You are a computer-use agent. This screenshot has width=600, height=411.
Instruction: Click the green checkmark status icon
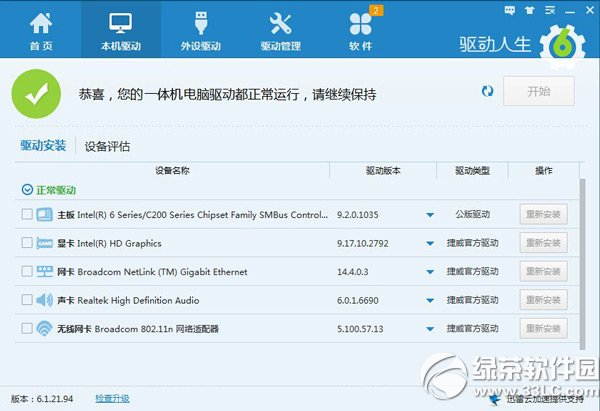point(36,94)
